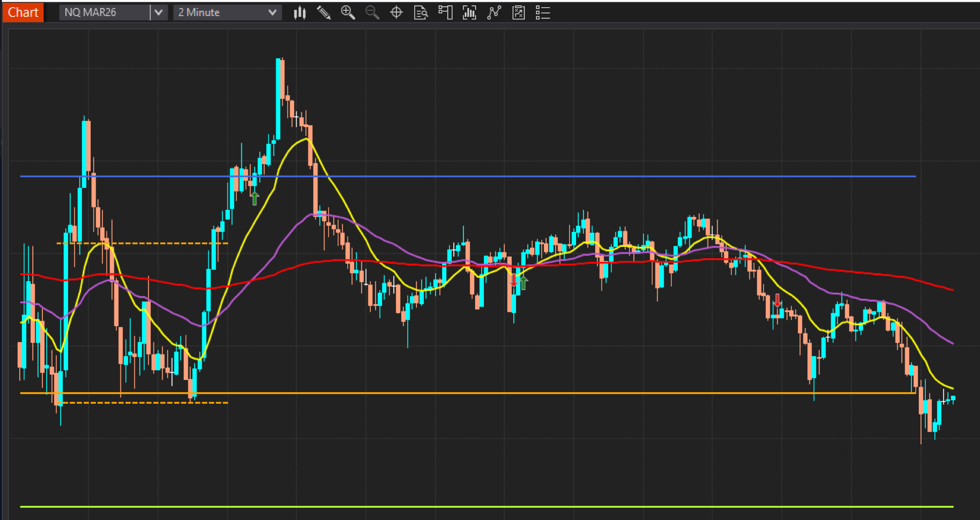Enable the crosshair cursor tool

[396, 13]
